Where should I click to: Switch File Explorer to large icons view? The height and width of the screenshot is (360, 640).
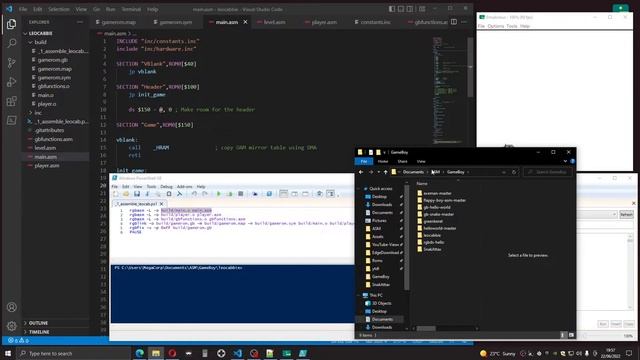(571, 335)
